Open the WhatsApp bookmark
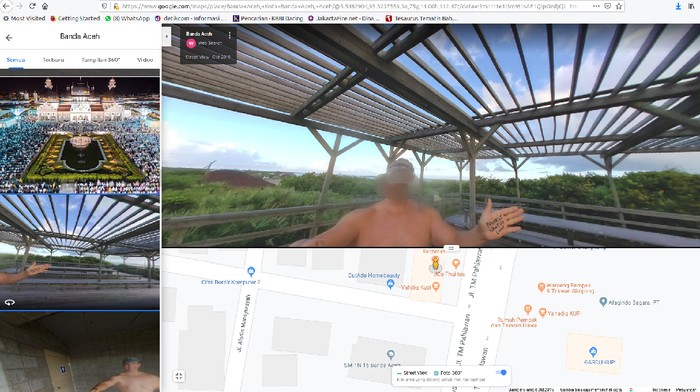 point(127,18)
